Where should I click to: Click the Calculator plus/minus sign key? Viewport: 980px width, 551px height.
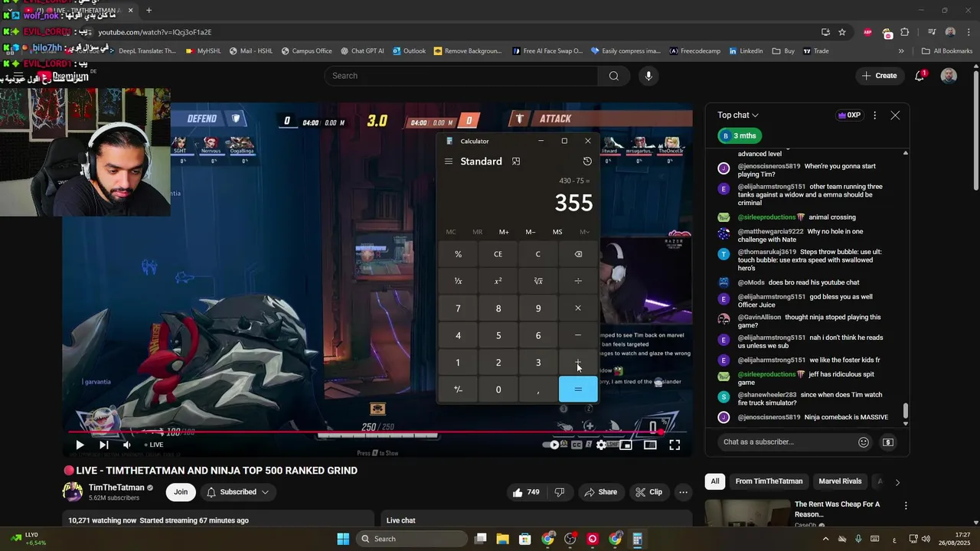coord(458,390)
